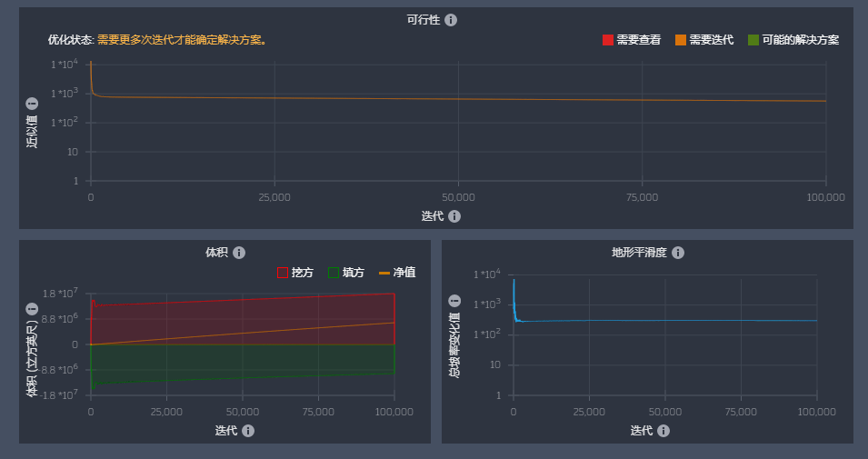Click the 优化状态 status message text
Screen dimensions: 868x459
(183, 40)
